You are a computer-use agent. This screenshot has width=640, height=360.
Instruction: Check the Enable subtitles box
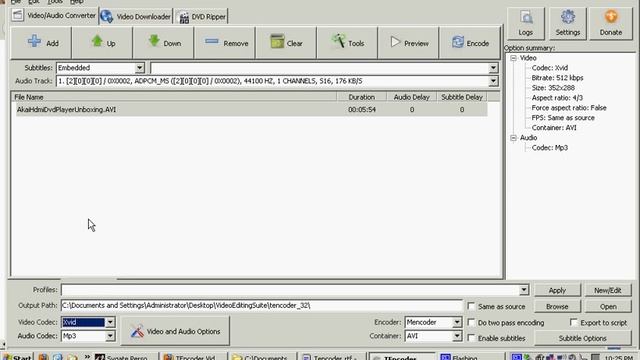[x=471, y=338]
